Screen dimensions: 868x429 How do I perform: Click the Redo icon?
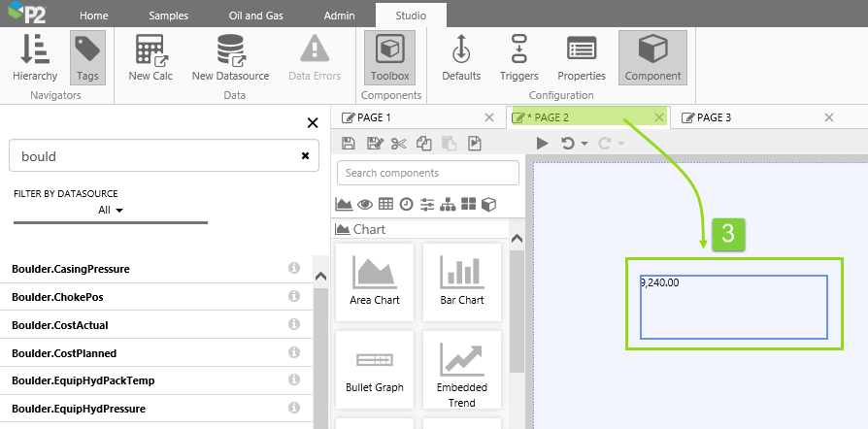coord(605,144)
